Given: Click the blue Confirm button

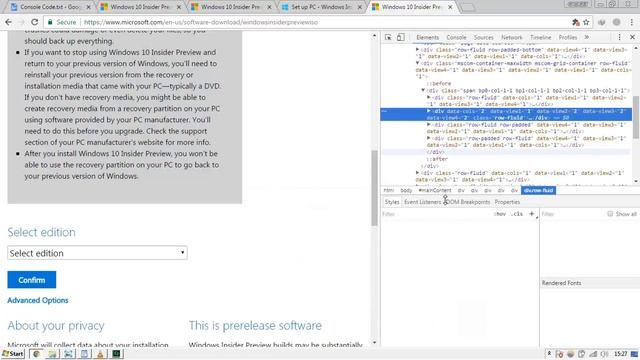Looking at the screenshot, I should [x=31, y=280].
